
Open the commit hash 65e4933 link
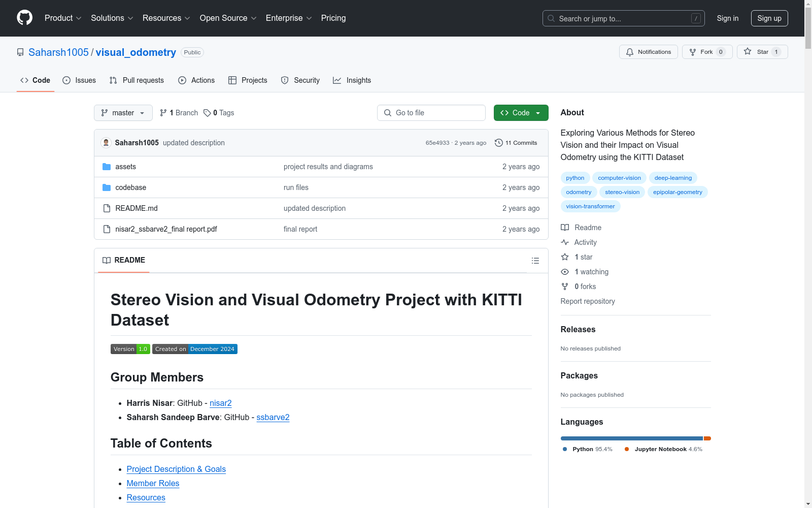(437, 143)
